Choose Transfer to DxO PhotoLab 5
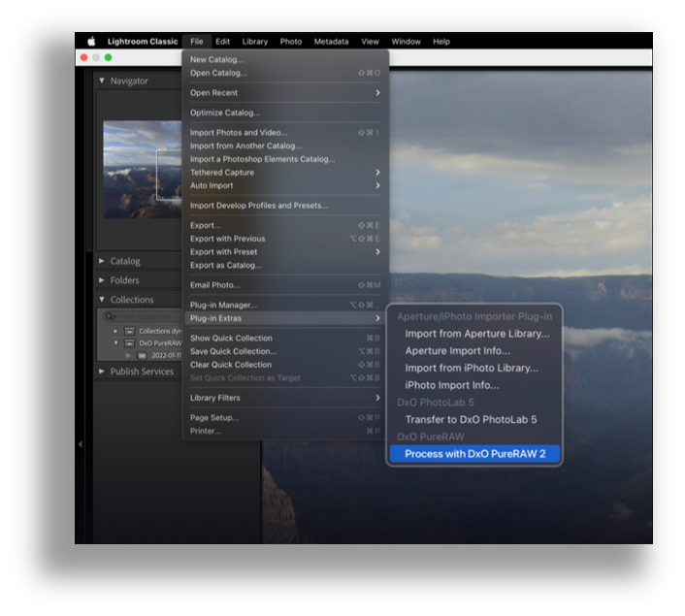The image size is (685, 616). pyautogui.click(x=474, y=419)
